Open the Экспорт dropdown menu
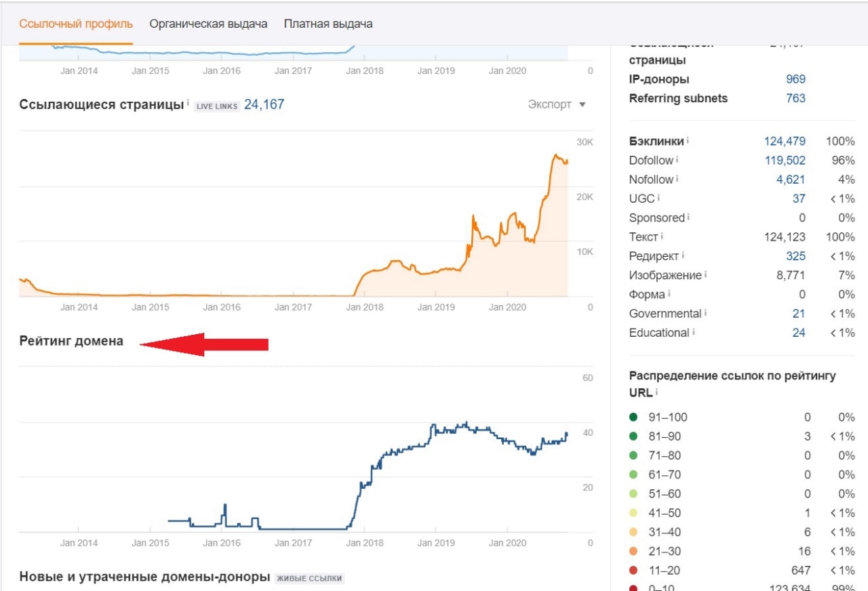Image resolution: width=868 pixels, height=591 pixels. 557,104
